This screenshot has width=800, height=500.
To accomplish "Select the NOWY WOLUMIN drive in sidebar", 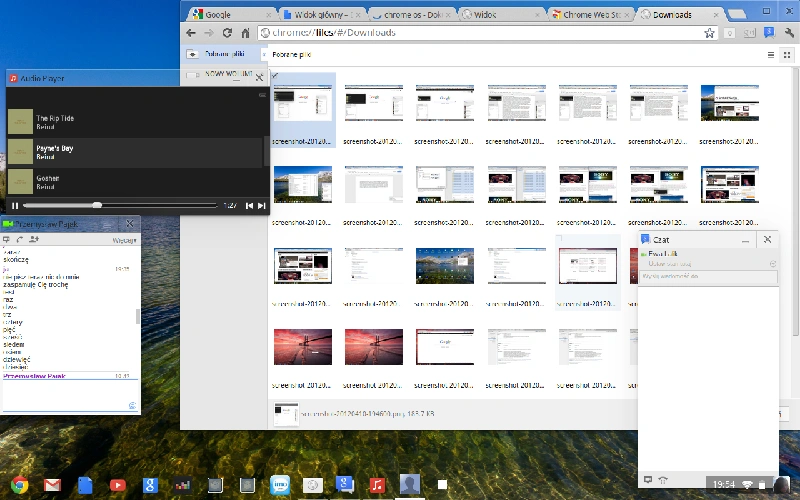I will pos(223,74).
